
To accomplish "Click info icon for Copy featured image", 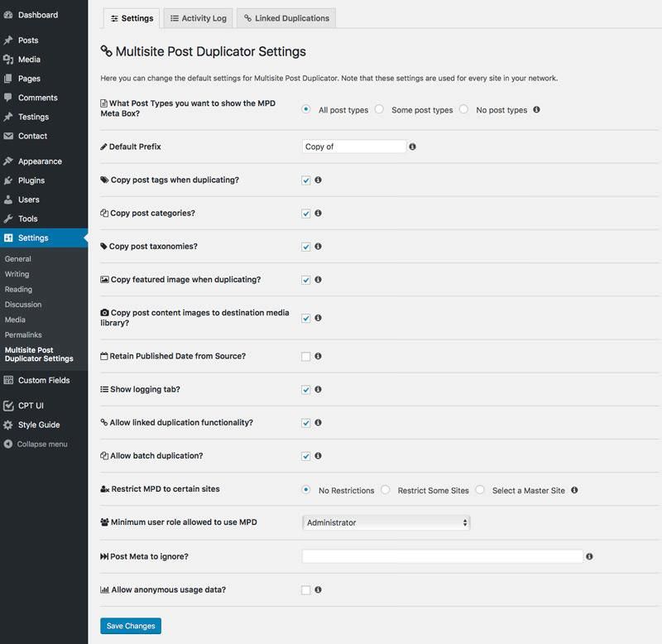I will [x=318, y=280].
